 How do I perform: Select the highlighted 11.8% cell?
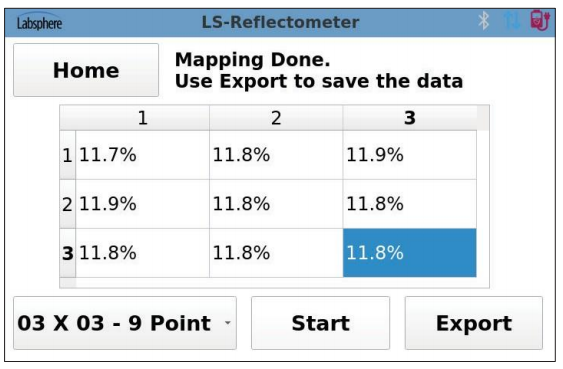pyautogui.click(x=410, y=253)
